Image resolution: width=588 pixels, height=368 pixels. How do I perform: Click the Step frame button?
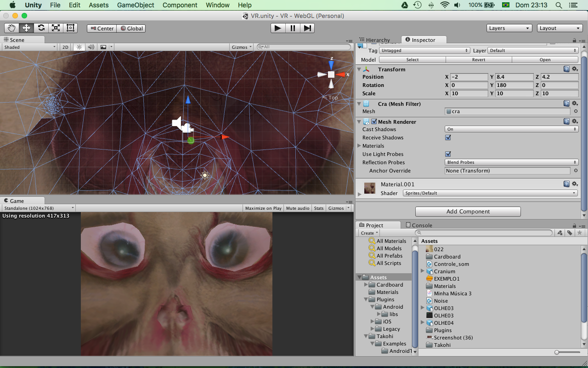pyautogui.click(x=307, y=28)
